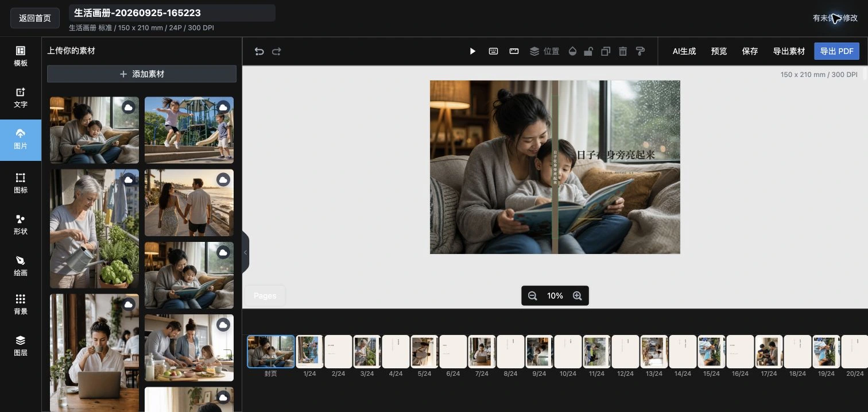Select the couple walking at beach photo
This screenshot has height=412, width=868.
189,202
